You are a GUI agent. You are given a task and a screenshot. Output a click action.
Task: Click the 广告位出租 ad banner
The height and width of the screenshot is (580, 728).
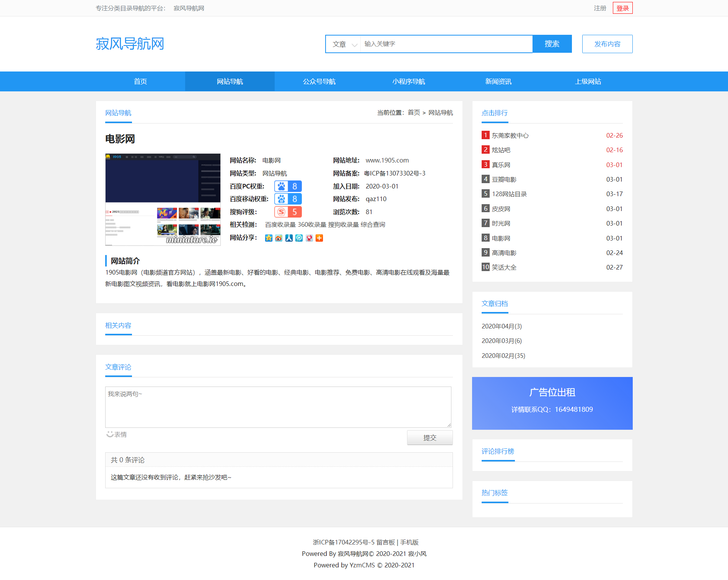[x=552, y=403]
